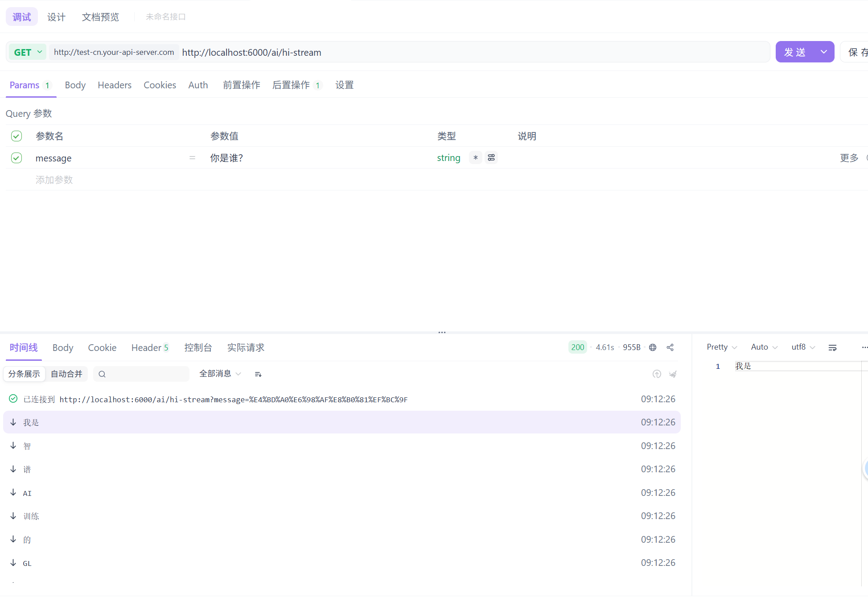Open the GET method dropdown
The width and height of the screenshot is (868, 598).
tap(28, 52)
